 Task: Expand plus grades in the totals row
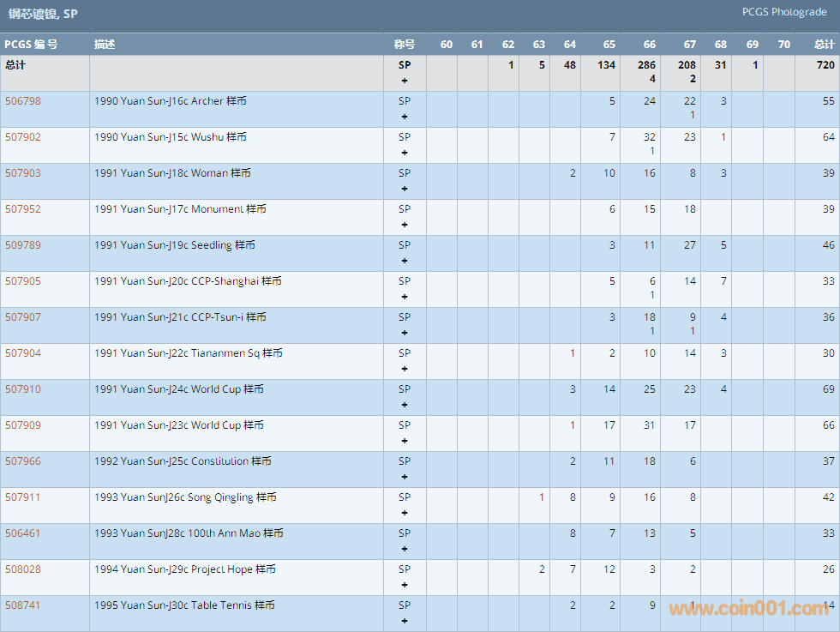(x=405, y=81)
